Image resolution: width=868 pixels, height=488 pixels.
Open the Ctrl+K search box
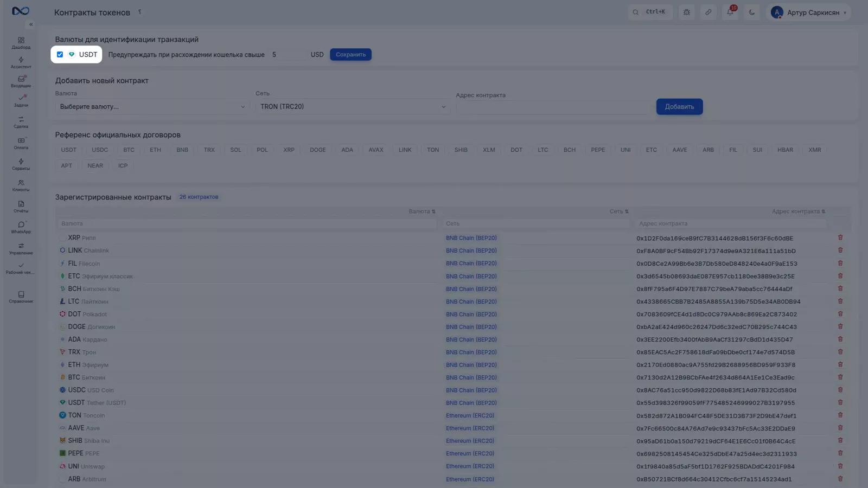click(650, 12)
